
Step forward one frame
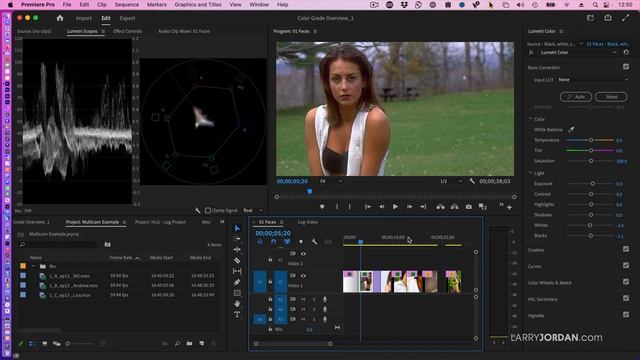tap(409, 207)
